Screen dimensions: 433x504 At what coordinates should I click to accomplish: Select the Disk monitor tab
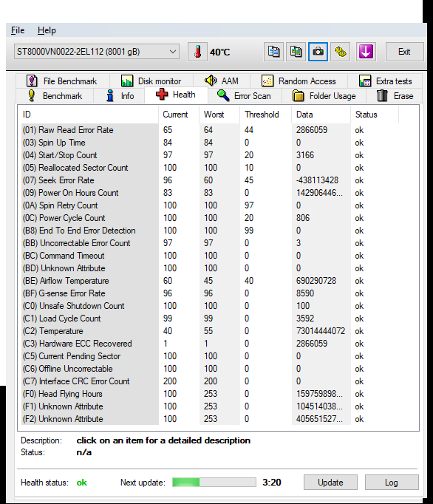coord(151,81)
